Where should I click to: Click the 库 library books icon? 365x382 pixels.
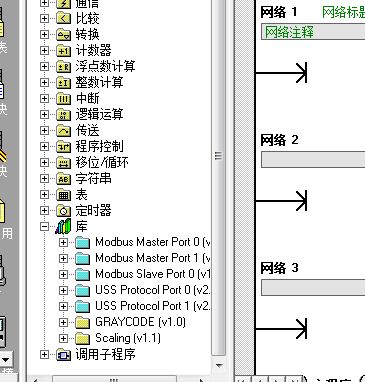63,226
